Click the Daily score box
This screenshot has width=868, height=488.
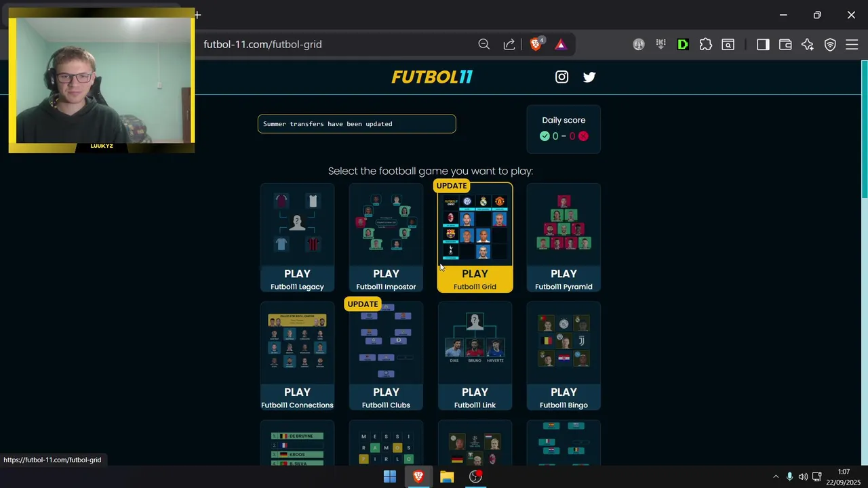[x=564, y=129]
